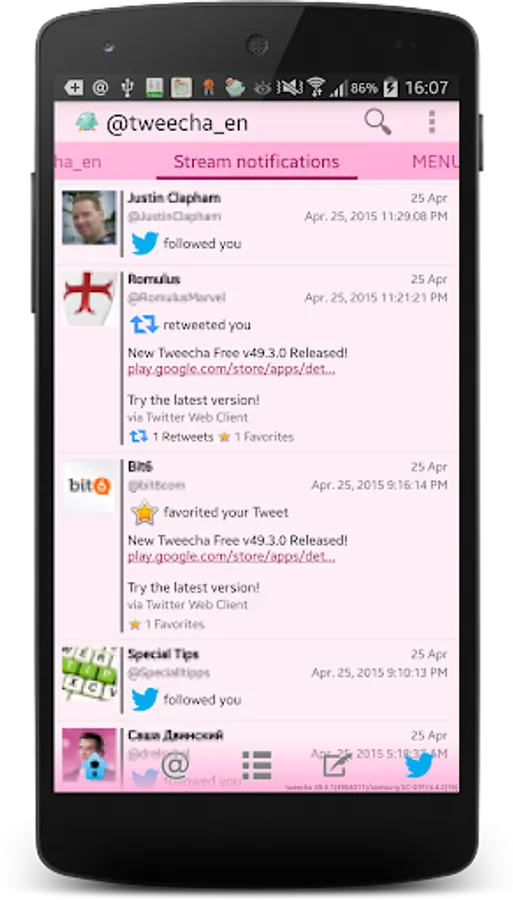This screenshot has width=513, height=900.
Task: Open Special Tips keyboard avatar
Action: [89, 674]
